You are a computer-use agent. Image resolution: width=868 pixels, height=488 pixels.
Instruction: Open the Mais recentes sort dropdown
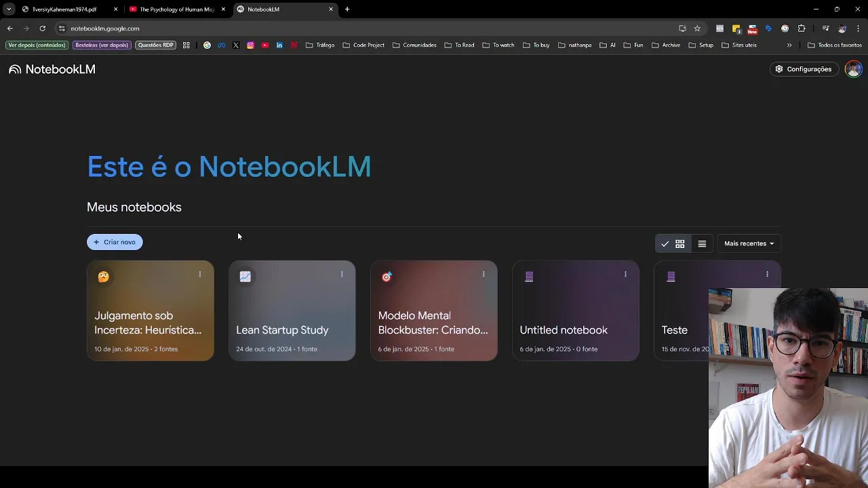pyautogui.click(x=749, y=244)
